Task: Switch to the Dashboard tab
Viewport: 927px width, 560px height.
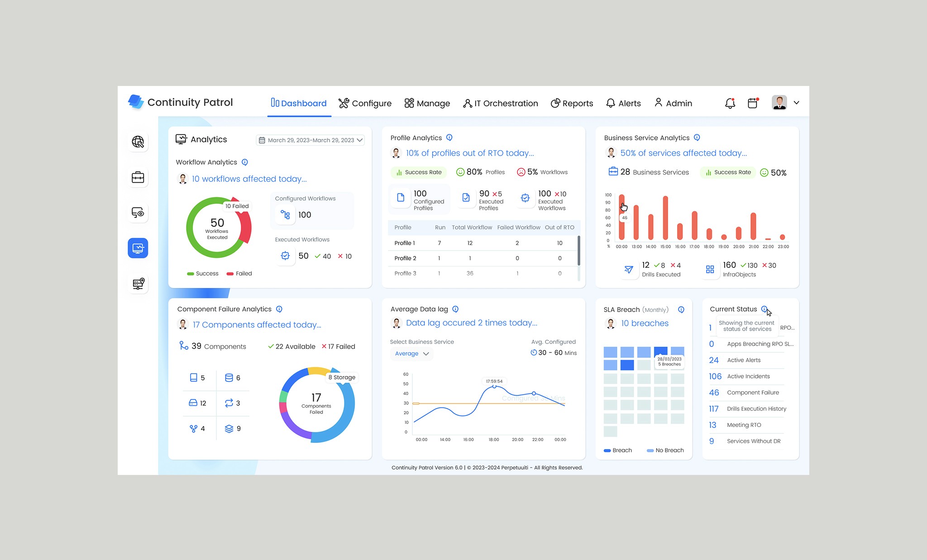Action: click(x=299, y=103)
